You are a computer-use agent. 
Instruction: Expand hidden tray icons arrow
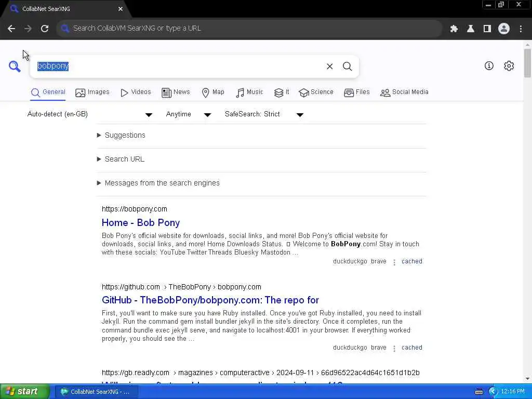tap(493, 392)
